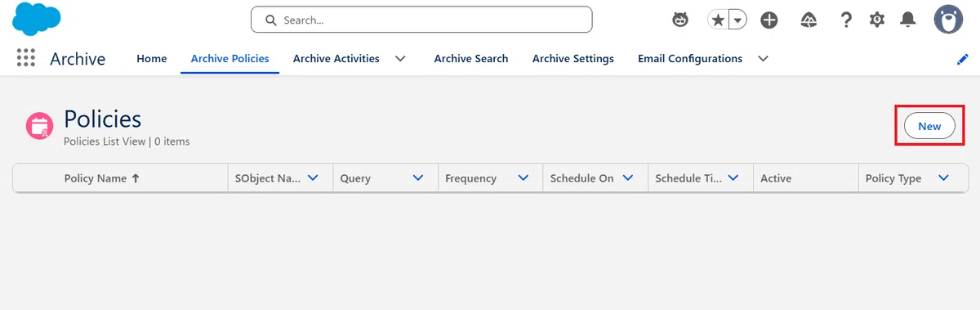Click the New policy button
The width and height of the screenshot is (980, 310).
coord(929,126)
